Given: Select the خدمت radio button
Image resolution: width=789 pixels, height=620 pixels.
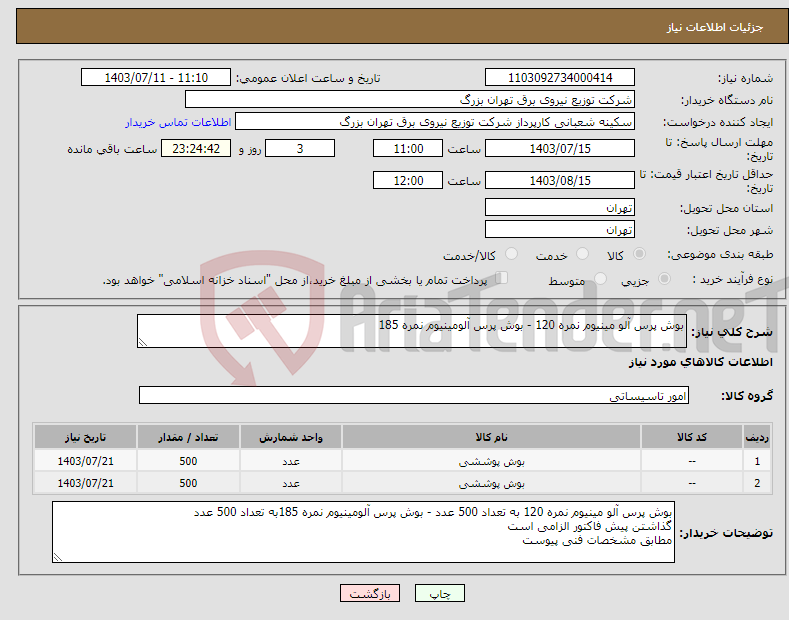Looking at the screenshot, I should click(582, 254).
